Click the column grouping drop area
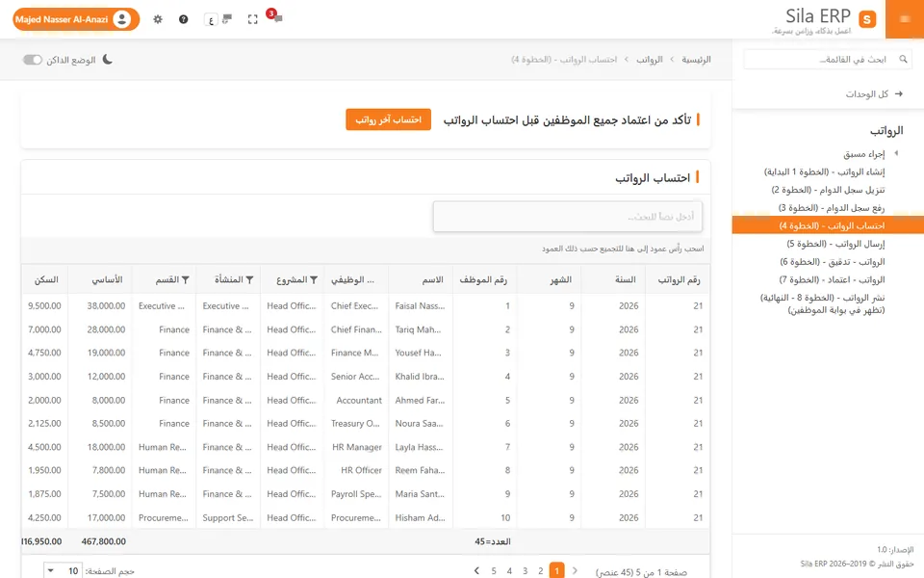The width and height of the screenshot is (924, 578). 366,249
